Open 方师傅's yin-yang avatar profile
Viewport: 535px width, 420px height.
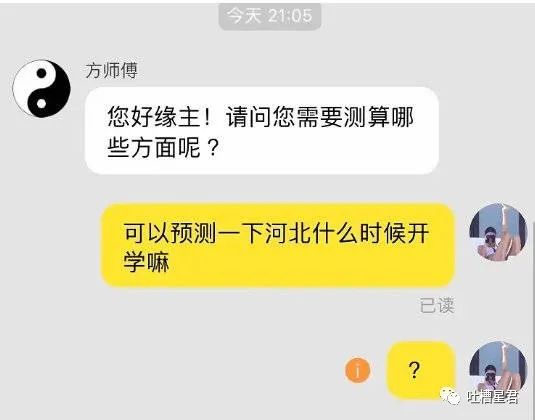click(42, 88)
